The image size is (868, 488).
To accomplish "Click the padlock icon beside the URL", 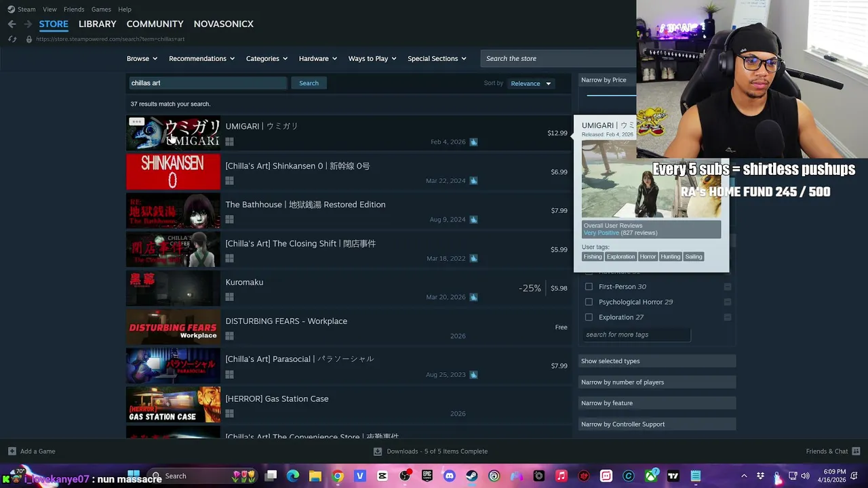I will click(x=28, y=39).
